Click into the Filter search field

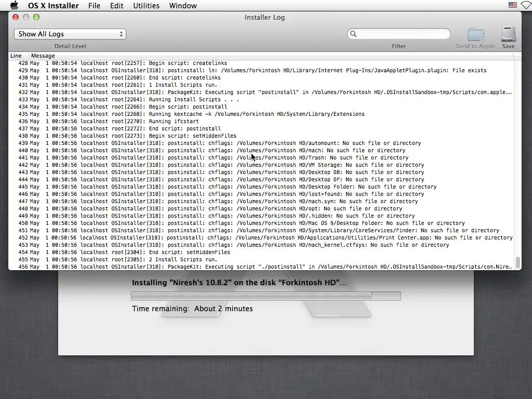pyautogui.click(x=399, y=34)
